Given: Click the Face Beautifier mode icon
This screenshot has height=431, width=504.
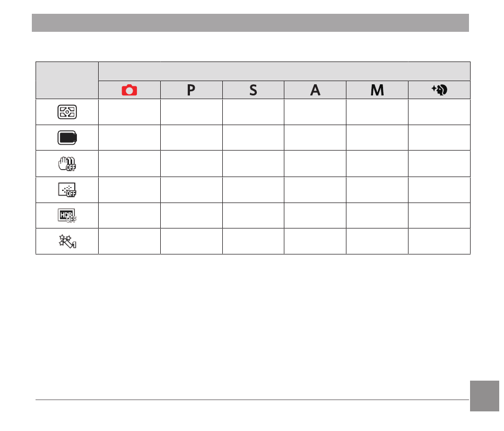Looking at the screenshot, I should click(439, 90).
